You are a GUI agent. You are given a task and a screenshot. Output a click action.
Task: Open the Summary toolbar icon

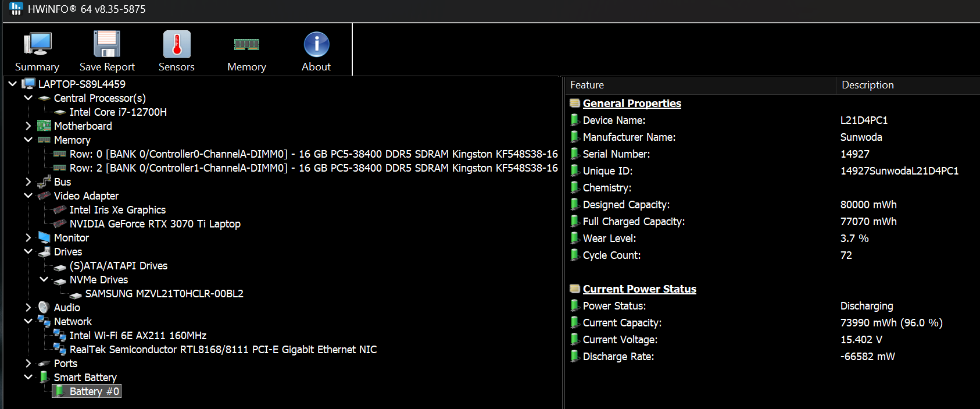(37, 44)
